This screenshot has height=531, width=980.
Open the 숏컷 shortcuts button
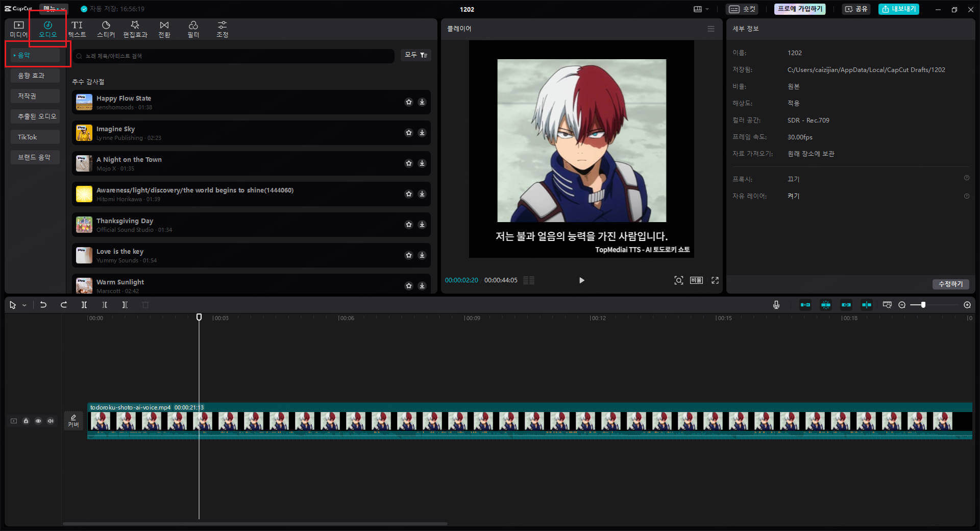coord(742,9)
